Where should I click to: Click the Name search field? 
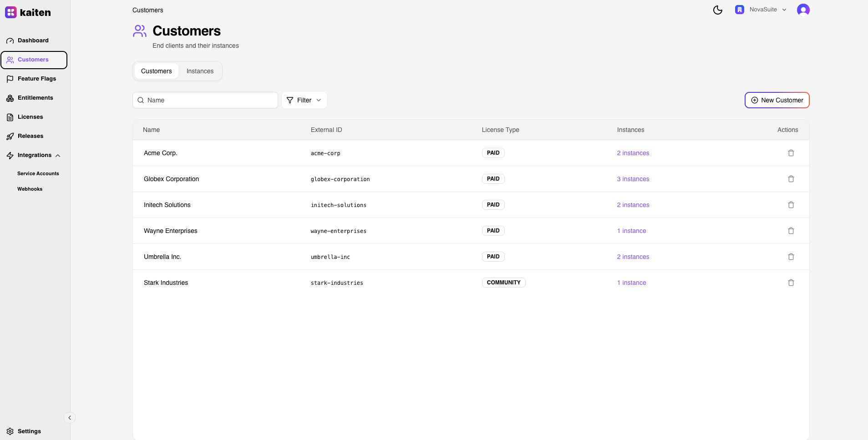[x=209, y=100]
